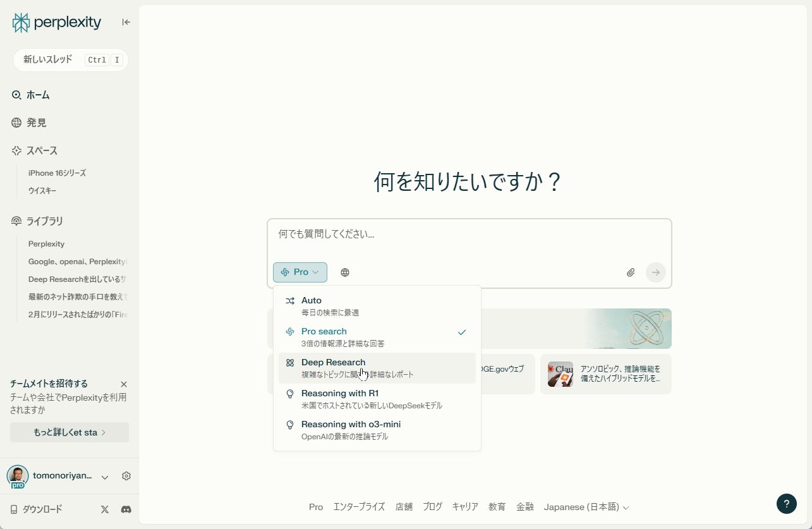Open the 2月にリリースされたばかりの thread
812x529 pixels.
pos(78,315)
